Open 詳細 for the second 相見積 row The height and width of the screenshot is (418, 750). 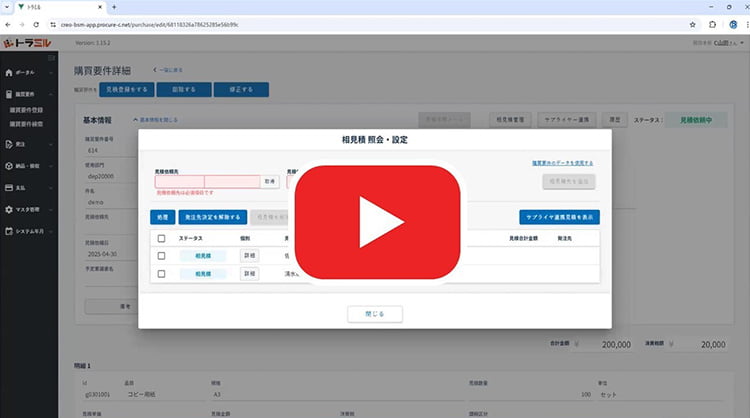249,274
